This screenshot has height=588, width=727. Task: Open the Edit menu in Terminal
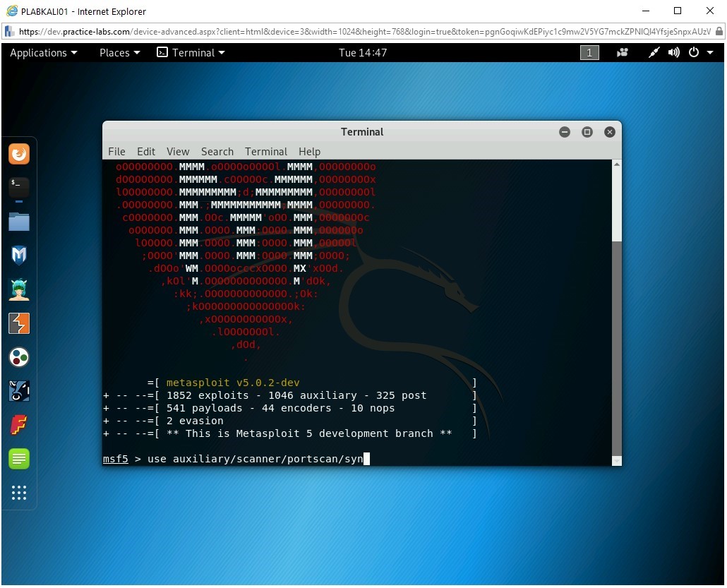tap(146, 151)
